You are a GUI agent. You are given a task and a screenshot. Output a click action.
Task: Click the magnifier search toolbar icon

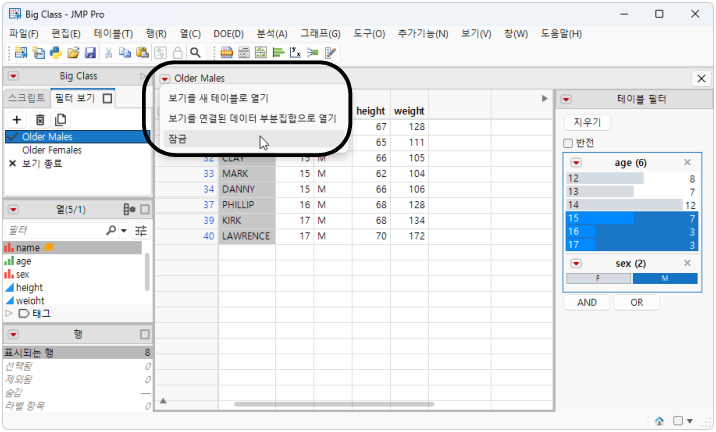(x=195, y=53)
